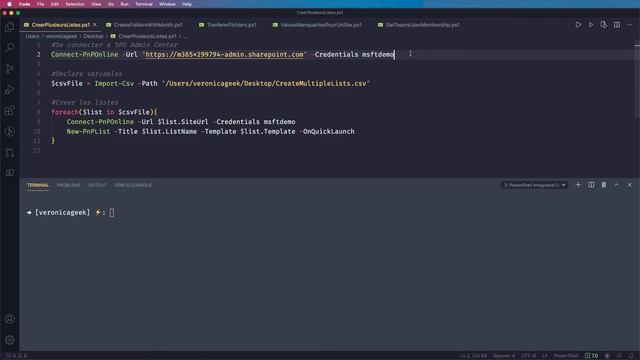
Task: Open the Help menu
Action: tap(187, 4)
